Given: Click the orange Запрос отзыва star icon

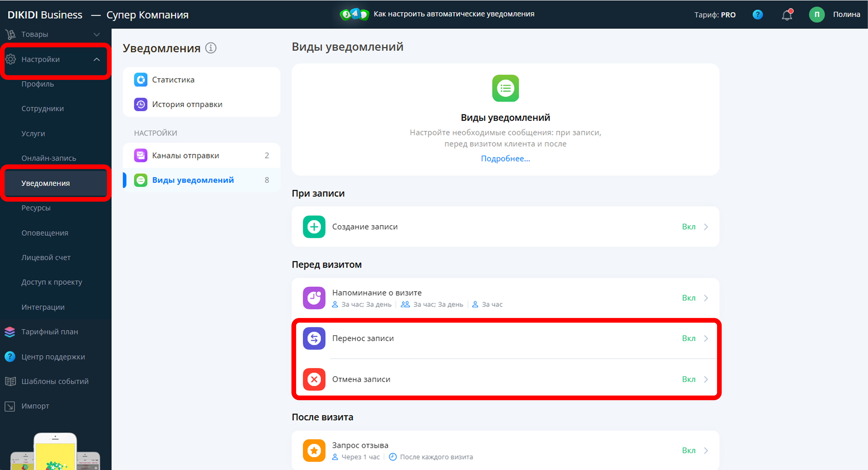Looking at the screenshot, I should [314, 450].
